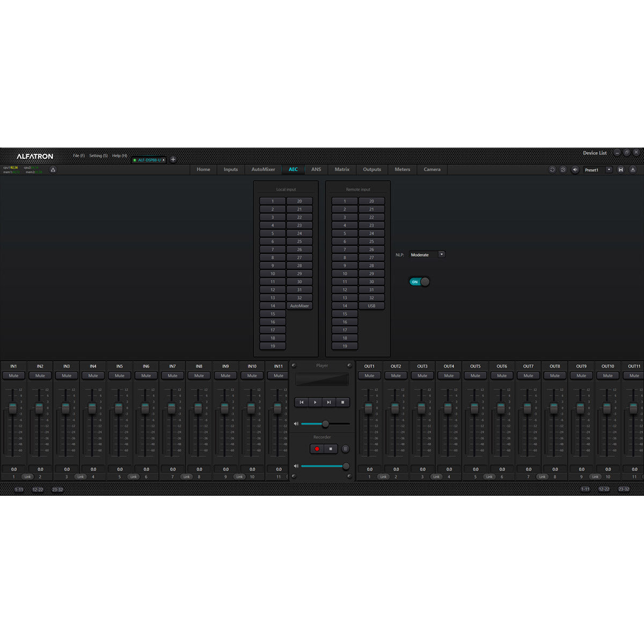The width and height of the screenshot is (644, 644).
Task: Enable Link between channels 1 and 2
Action: pyautogui.click(x=27, y=477)
